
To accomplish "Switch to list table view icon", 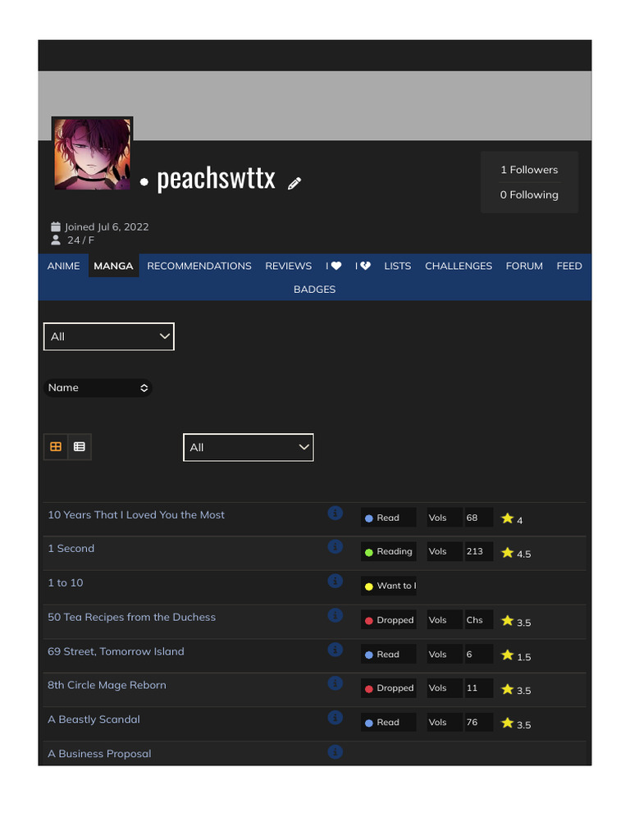I will pyautogui.click(x=80, y=446).
